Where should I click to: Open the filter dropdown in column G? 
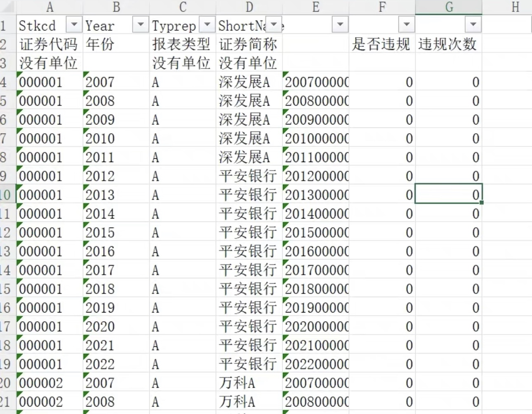(x=473, y=25)
